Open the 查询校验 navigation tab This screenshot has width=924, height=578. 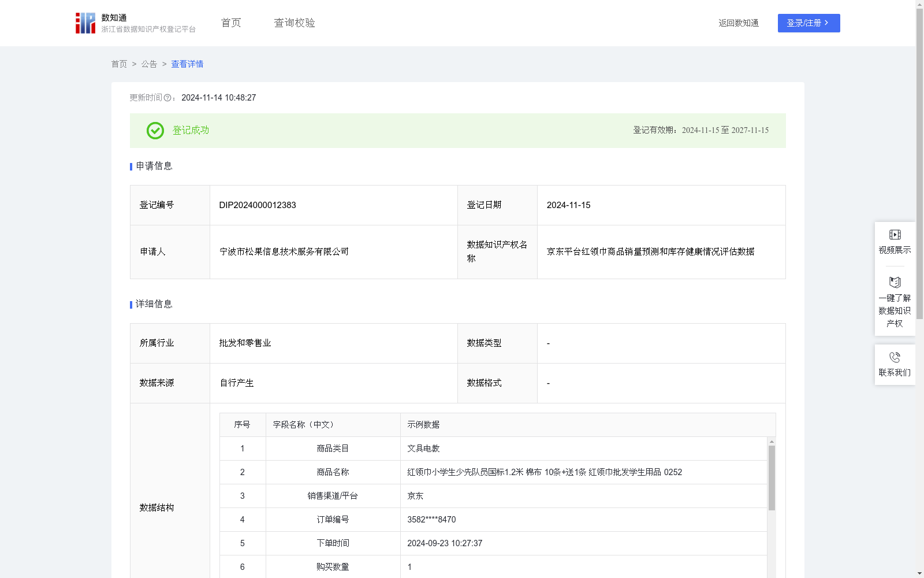pyautogui.click(x=295, y=23)
